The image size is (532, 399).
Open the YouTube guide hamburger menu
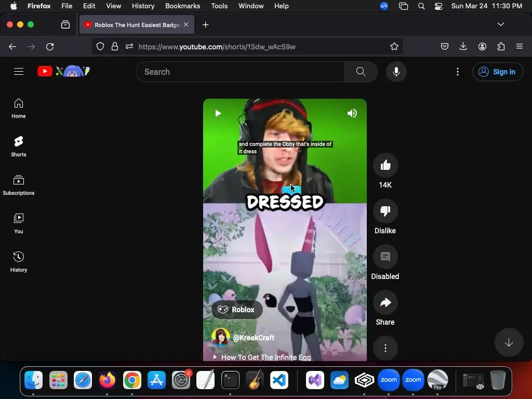pos(19,72)
